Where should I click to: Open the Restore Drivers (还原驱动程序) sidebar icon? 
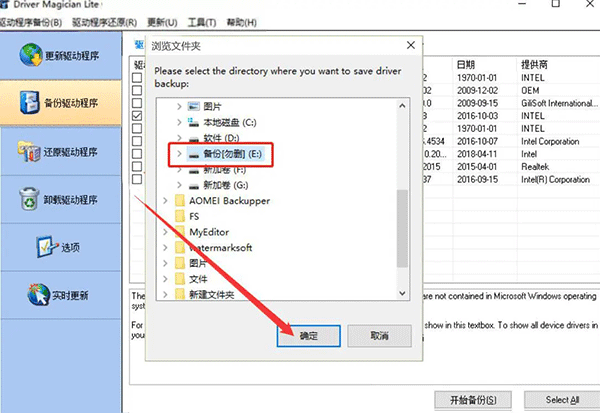pyautogui.click(x=29, y=151)
